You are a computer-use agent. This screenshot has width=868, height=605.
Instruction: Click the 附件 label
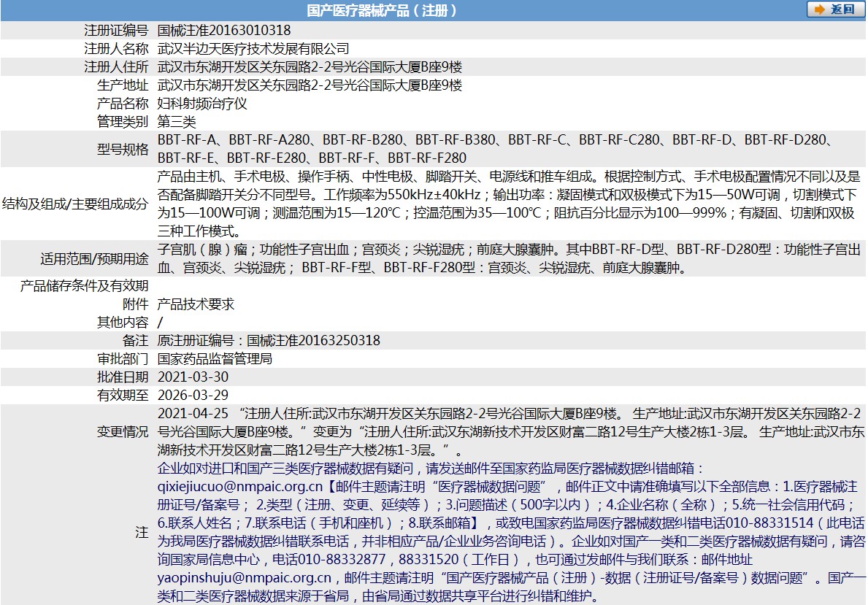[x=136, y=304]
